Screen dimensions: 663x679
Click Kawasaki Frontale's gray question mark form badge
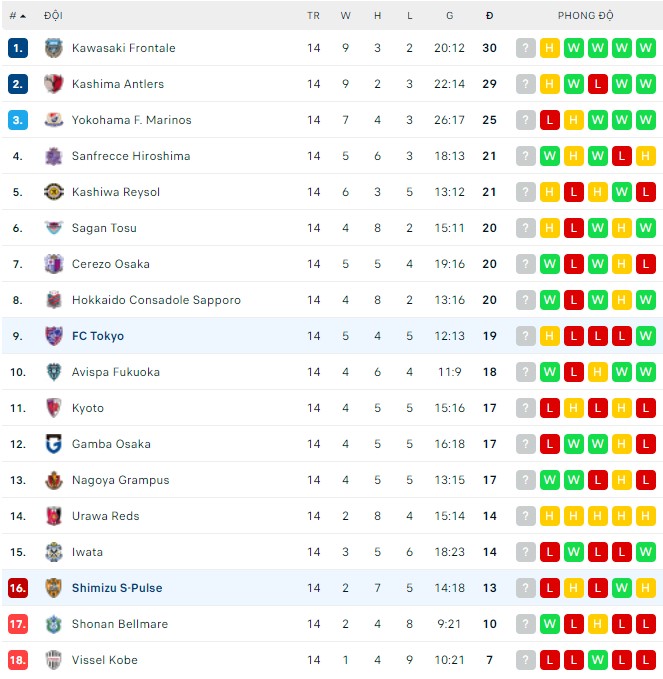(x=526, y=48)
